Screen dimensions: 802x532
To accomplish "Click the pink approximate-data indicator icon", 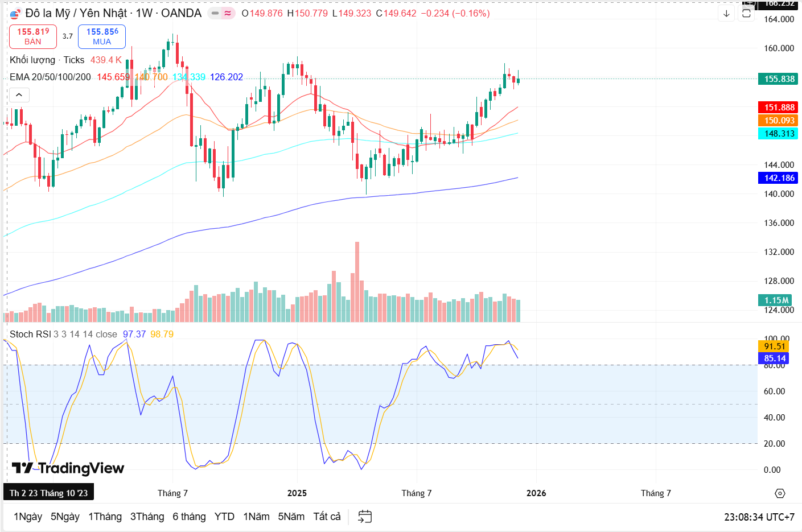I will click(x=228, y=13).
